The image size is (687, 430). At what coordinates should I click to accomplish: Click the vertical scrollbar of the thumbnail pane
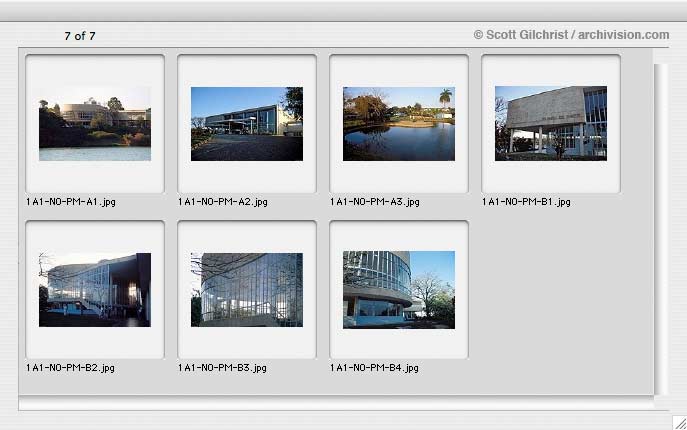tap(661, 229)
